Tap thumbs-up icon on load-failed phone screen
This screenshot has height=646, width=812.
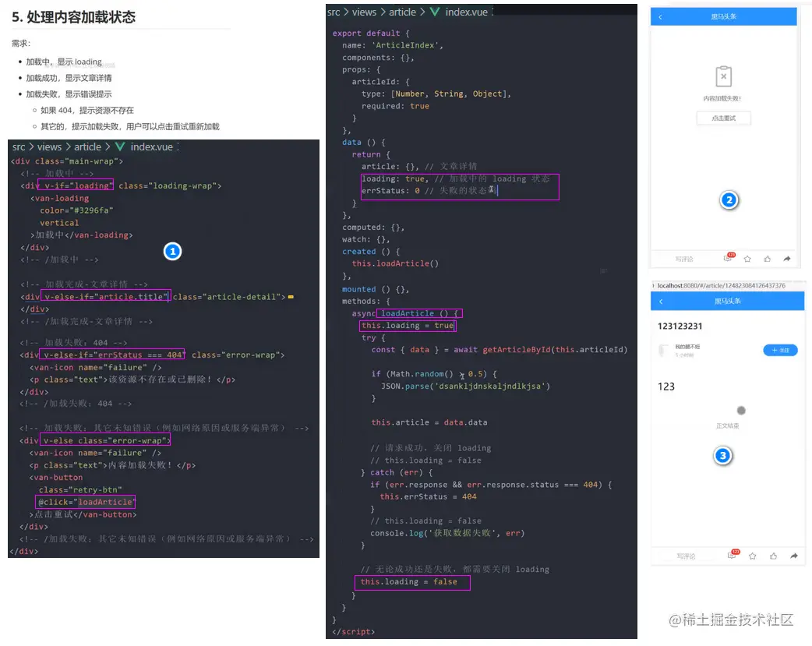point(767,259)
